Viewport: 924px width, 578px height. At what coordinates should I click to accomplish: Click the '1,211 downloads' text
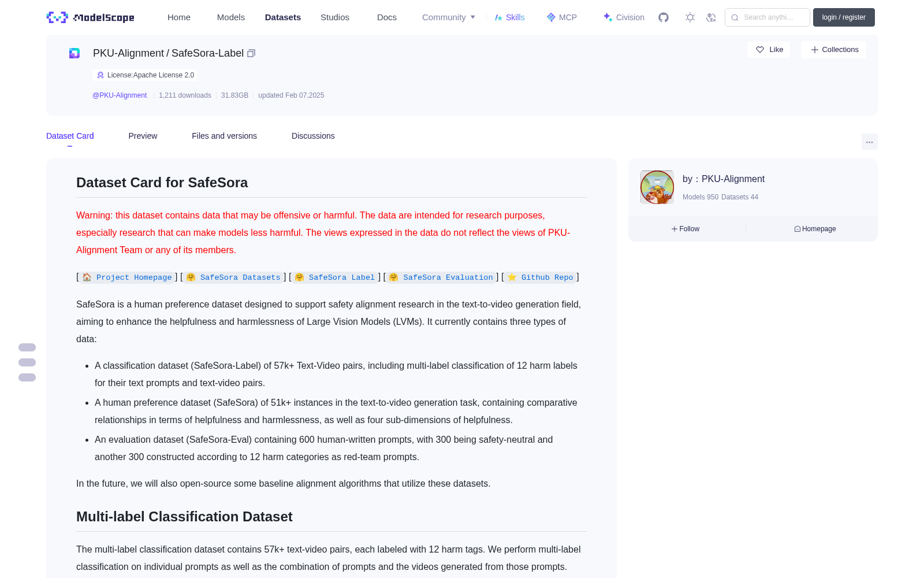pyautogui.click(x=185, y=95)
